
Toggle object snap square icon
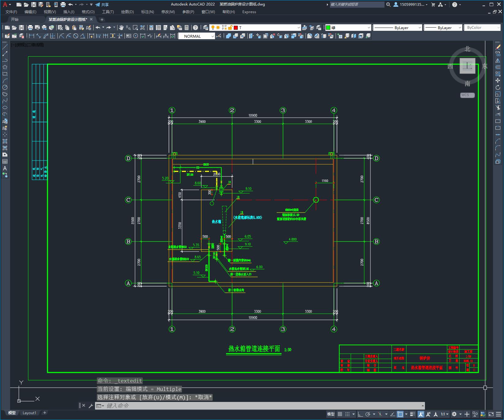point(400,414)
